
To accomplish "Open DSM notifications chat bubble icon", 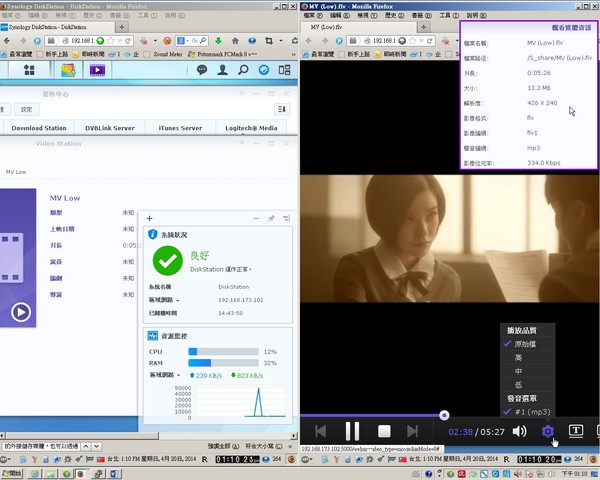I will coord(201,70).
